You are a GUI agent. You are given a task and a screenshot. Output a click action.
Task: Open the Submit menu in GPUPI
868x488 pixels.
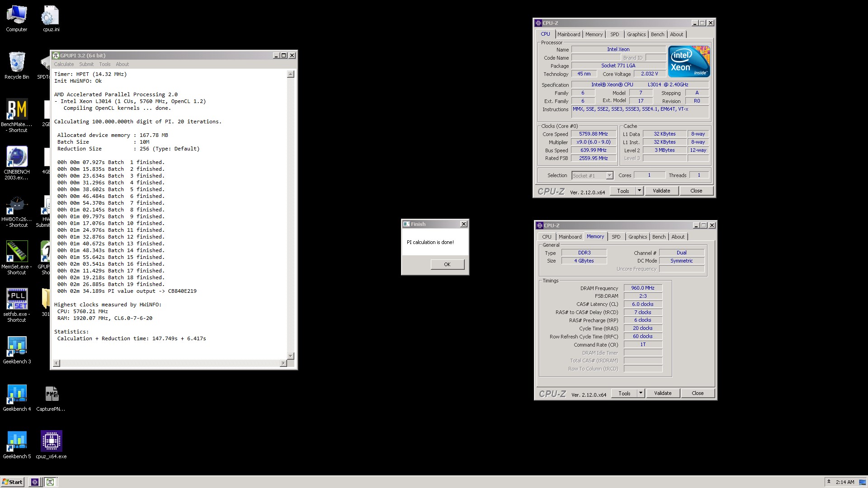tap(86, 64)
